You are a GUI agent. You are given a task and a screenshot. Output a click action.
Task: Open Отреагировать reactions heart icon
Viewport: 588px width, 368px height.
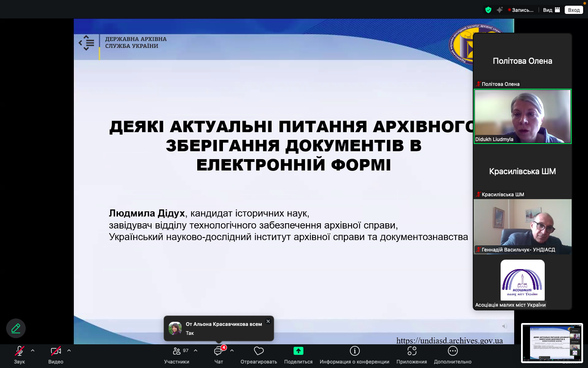[x=258, y=352]
